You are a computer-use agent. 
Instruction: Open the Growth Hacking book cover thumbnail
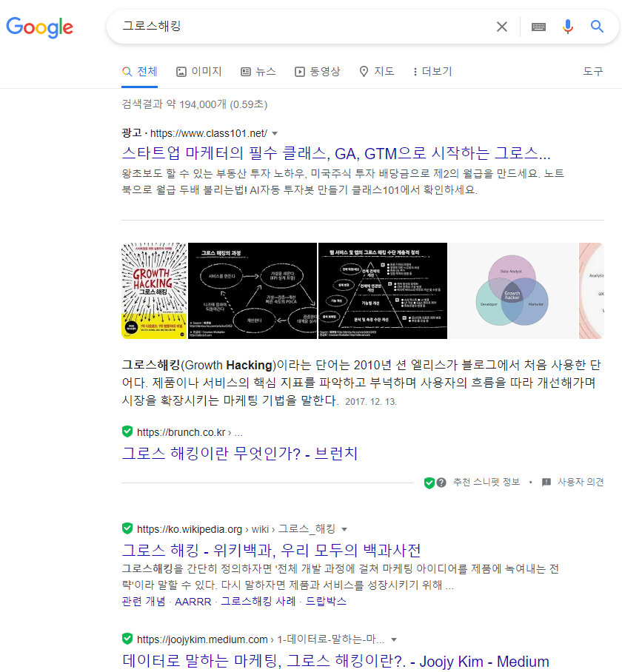point(154,291)
